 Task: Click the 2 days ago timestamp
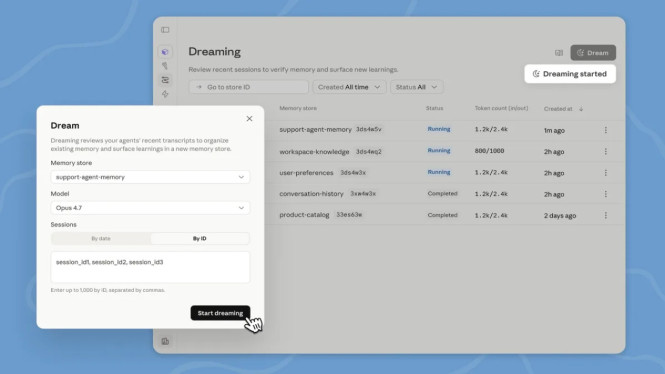[x=560, y=215]
